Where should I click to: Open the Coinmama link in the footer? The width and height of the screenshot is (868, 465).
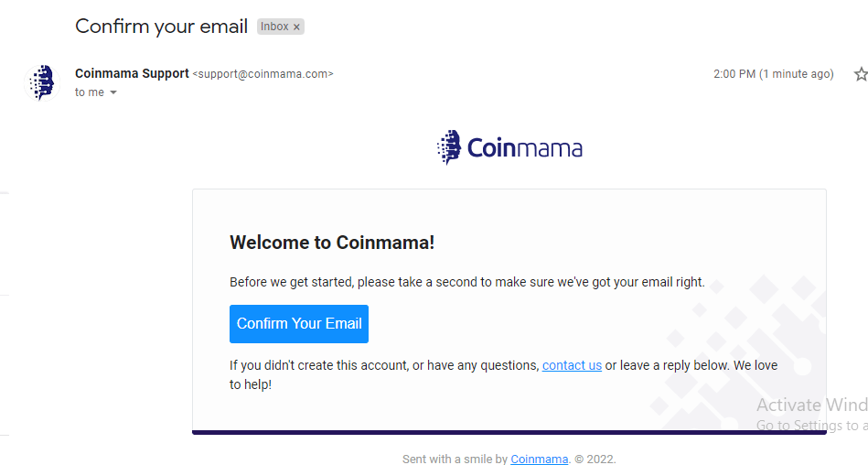click(x=539, y=459)
